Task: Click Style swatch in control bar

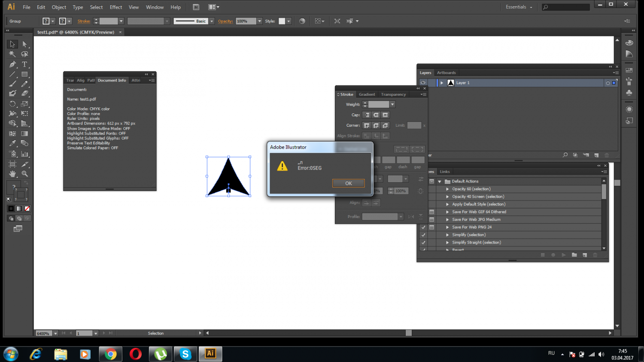Action: [282, 21]
